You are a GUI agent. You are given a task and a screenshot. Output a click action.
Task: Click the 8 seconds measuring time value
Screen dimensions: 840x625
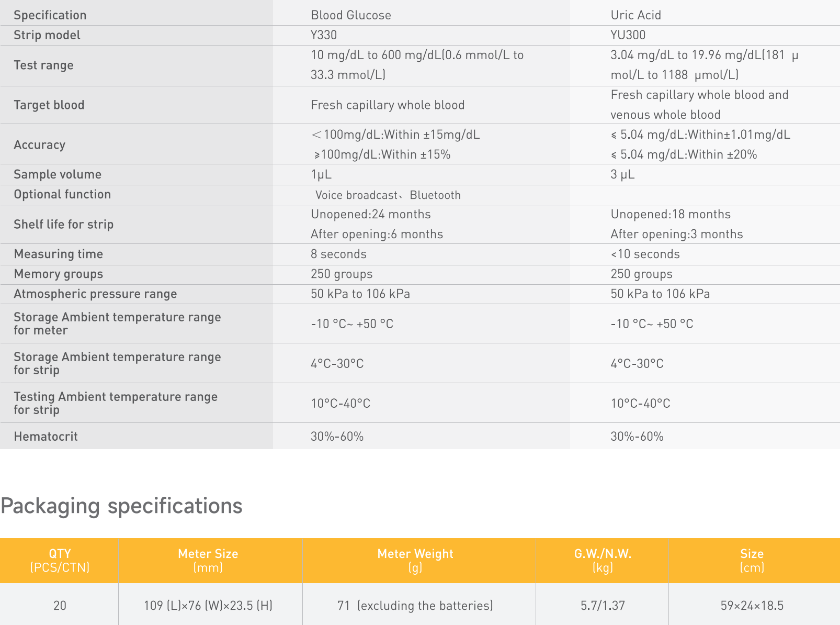[x=338, y=254]
